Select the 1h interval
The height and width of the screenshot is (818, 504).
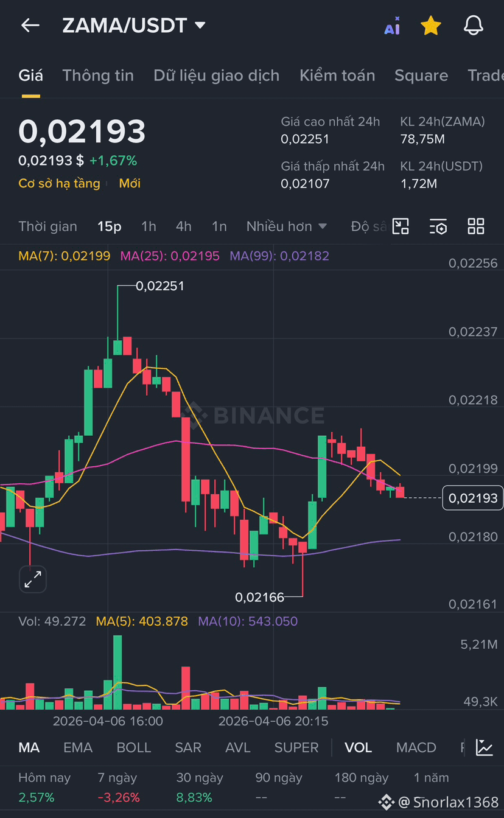click(149, 226)
